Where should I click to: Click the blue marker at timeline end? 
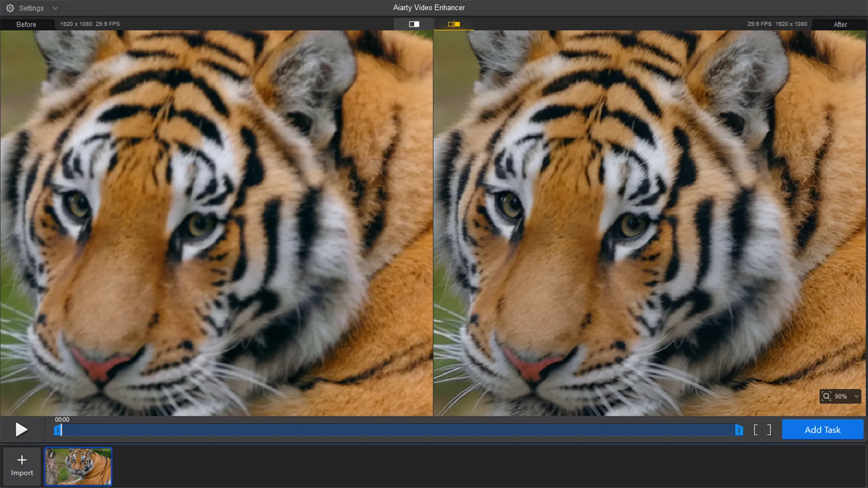tap(740, 430)
